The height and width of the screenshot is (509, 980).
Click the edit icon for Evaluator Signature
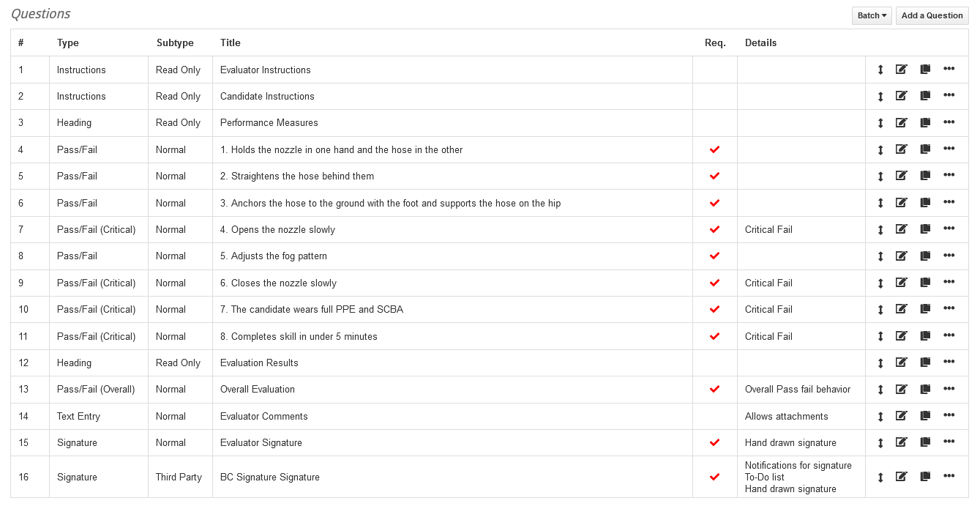coord(901,442)
